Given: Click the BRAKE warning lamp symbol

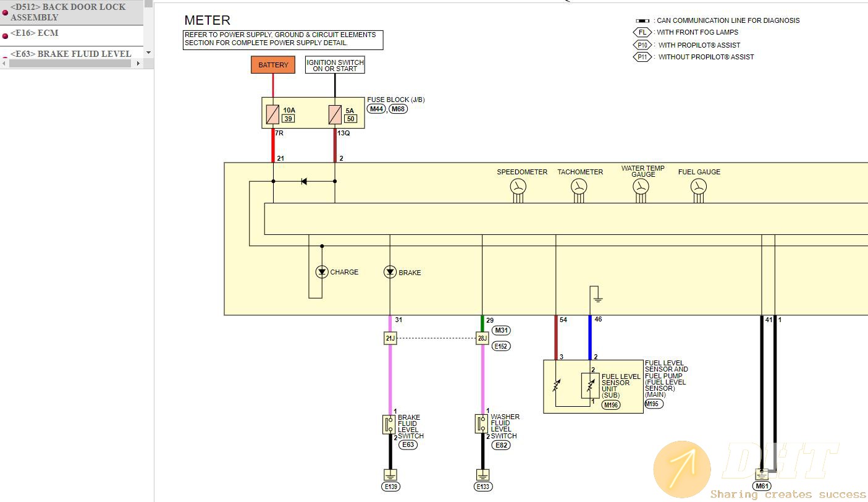Looking at the screenshot, I should point(390,272).
